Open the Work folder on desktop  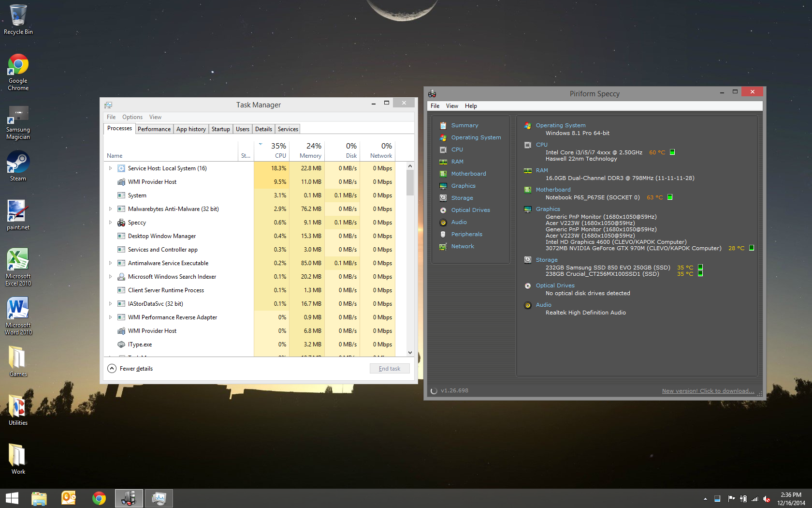click(18, 459)
